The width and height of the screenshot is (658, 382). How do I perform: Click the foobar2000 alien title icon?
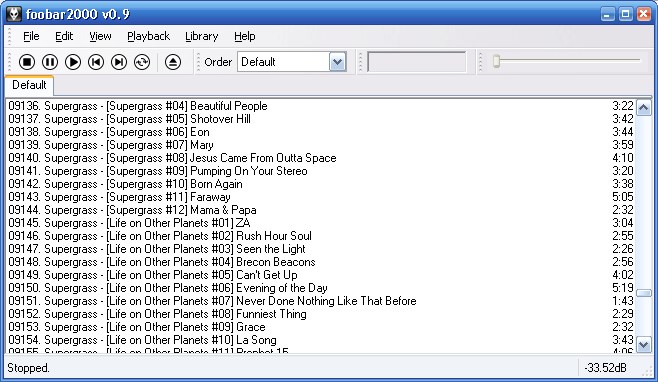[x=14, y=14]
